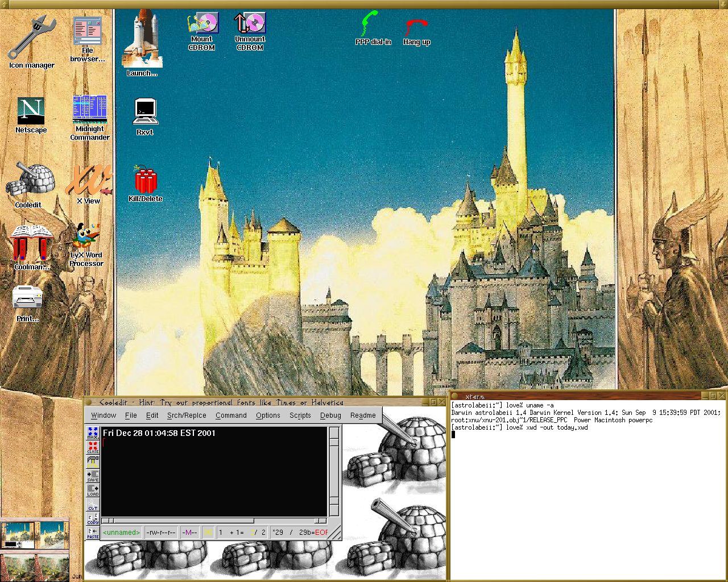Viewport: 728px width, 582px height.
Task: Click the <unnamed> filename status field
Action: pos(121,533)
